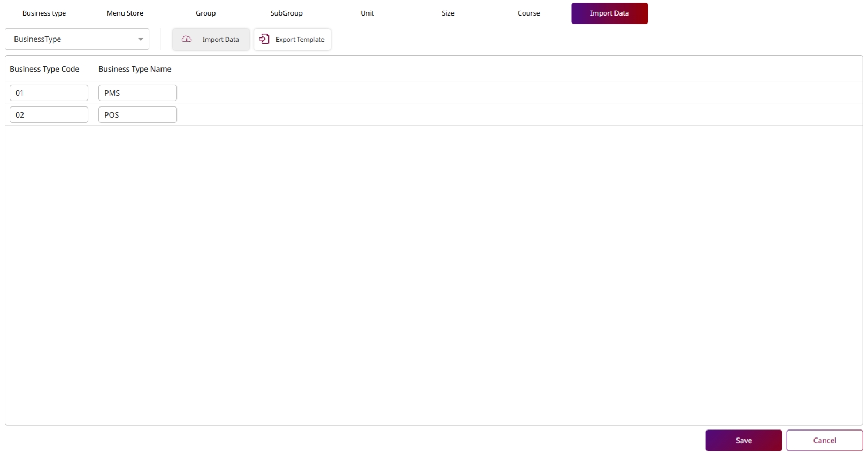Edit the code field containing 02
Image resolution: width=868 pixels, height=453 pixels.
pyautogui.click(x=49, y=115)
